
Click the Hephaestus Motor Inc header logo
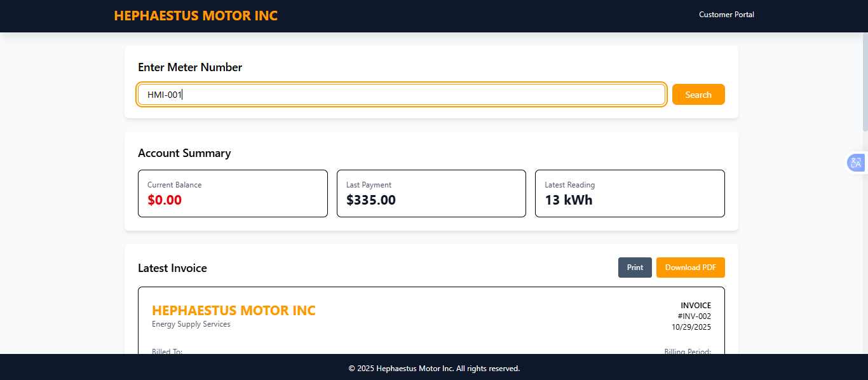[196, 16]
